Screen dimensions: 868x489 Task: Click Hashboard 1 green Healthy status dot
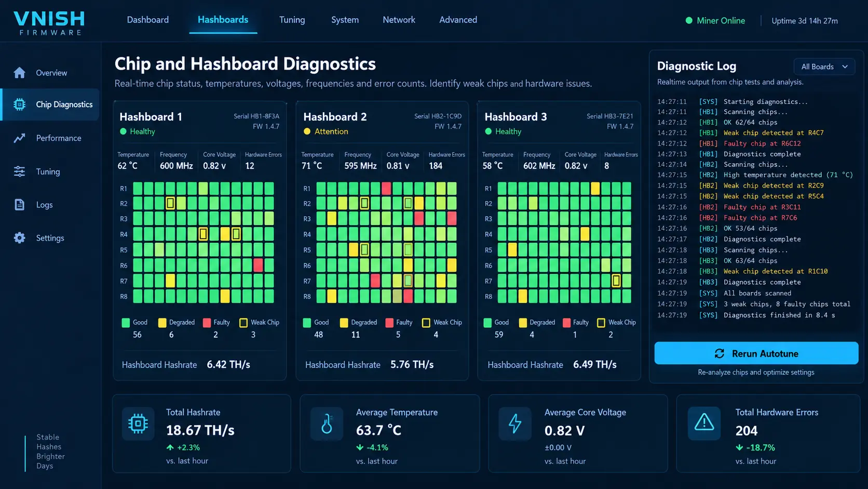point(123,131)
